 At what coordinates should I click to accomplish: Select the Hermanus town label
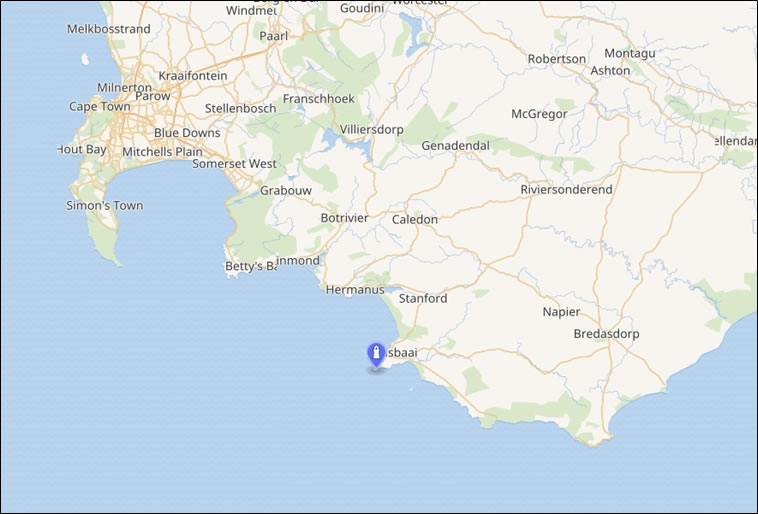pos(355,290)
